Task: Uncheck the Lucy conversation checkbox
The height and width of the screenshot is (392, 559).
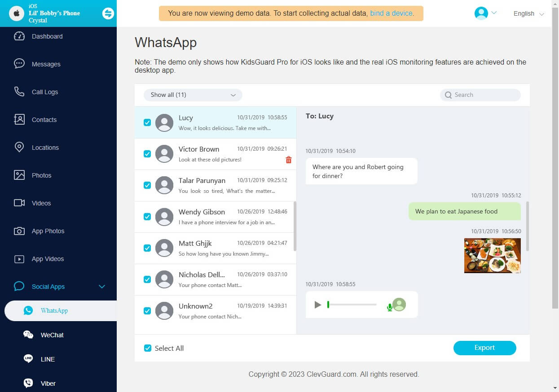Action: (x=147, y=122)
